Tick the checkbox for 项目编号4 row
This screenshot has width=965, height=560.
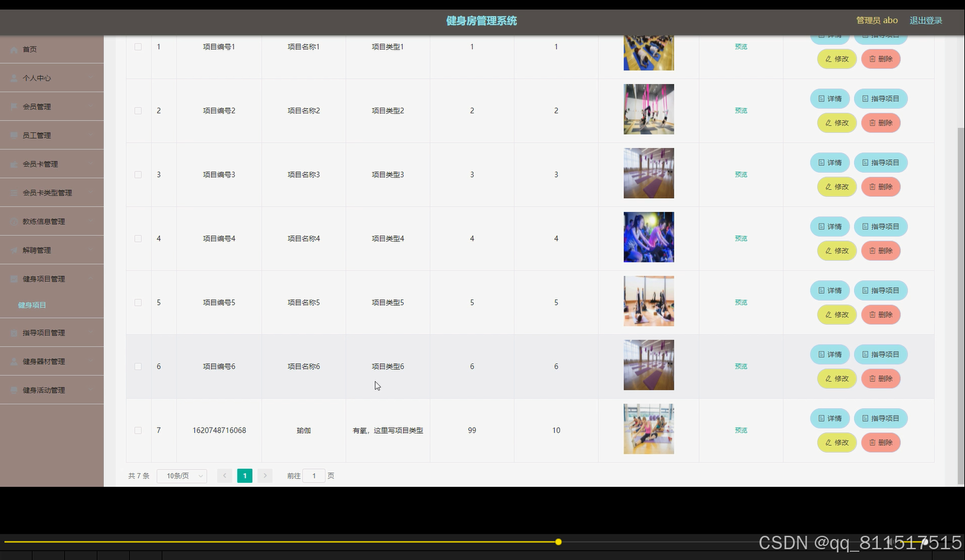pos(138,239)
